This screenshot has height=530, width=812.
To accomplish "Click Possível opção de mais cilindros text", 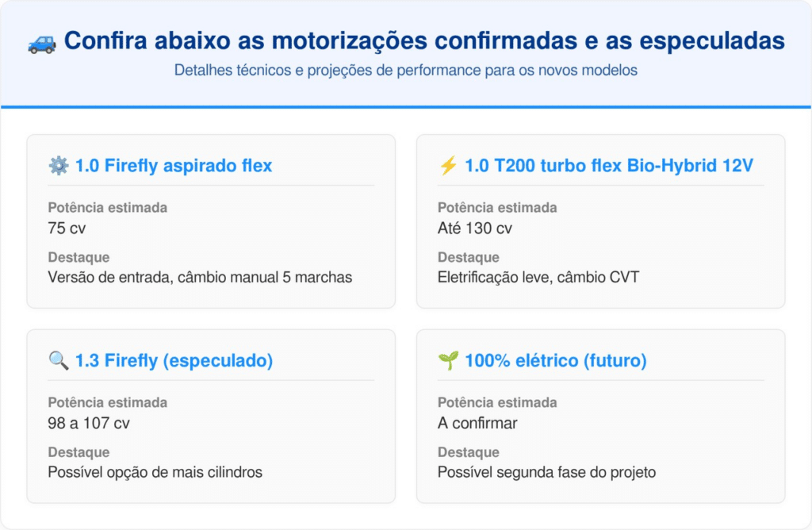I will point(155,473).
